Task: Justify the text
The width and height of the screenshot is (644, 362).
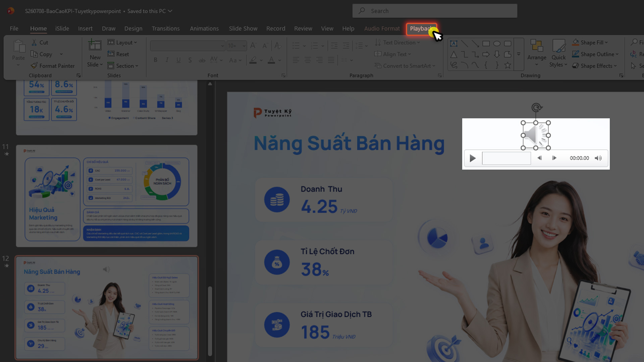Action: [x=331, y=60]
